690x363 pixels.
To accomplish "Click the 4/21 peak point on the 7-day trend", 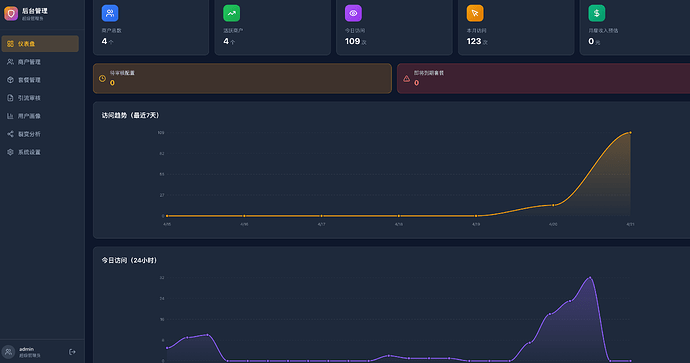I will tap(630, 132).
